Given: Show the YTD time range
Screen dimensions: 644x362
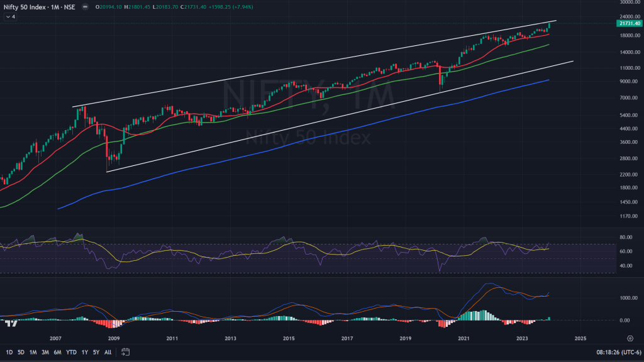Looking at the screenshot, I should coord(72,353).
